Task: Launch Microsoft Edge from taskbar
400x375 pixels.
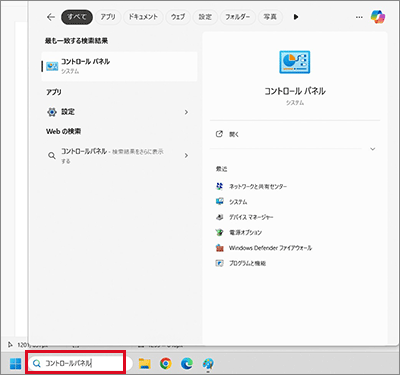Action: 187,363
